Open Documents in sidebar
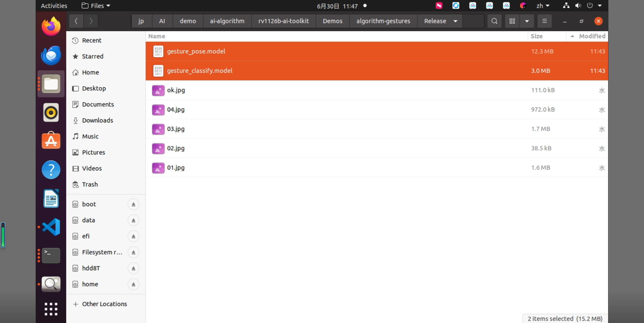The image size is (644, 323). tap(106, 104)
